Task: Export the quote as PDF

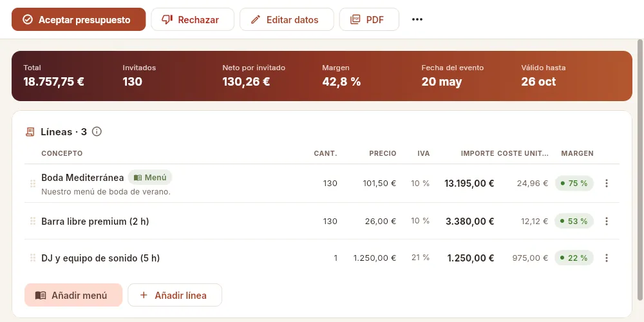Action: pos(369,19)
